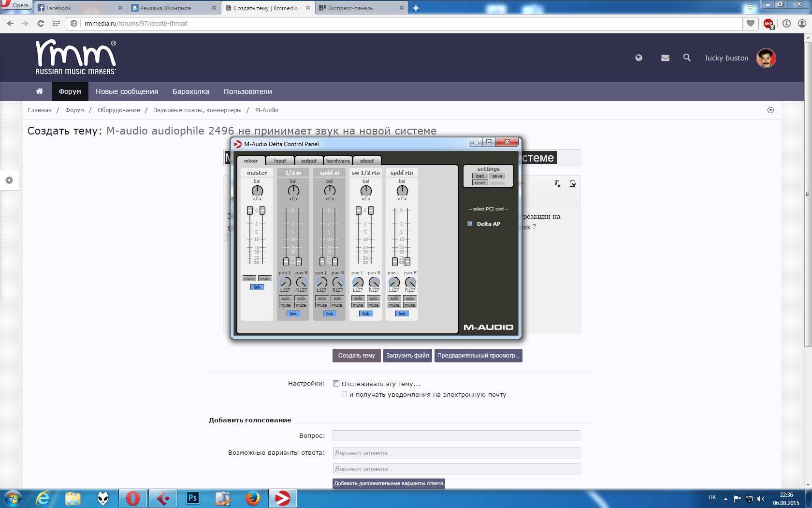The width and height of the screenshot is (812, 508).
Task: Open about tab in Delta panel
Action: coord(367,161)
